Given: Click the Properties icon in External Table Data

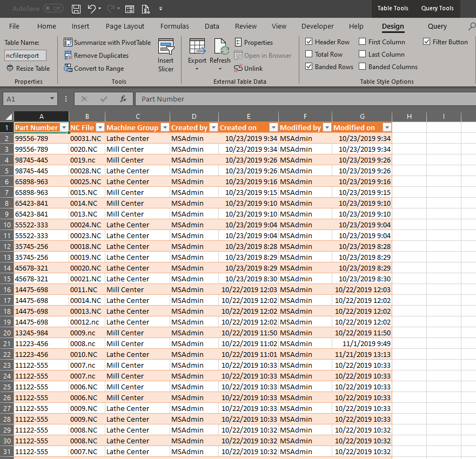Looking at the screenshot, I should click(x=238, y=42).
